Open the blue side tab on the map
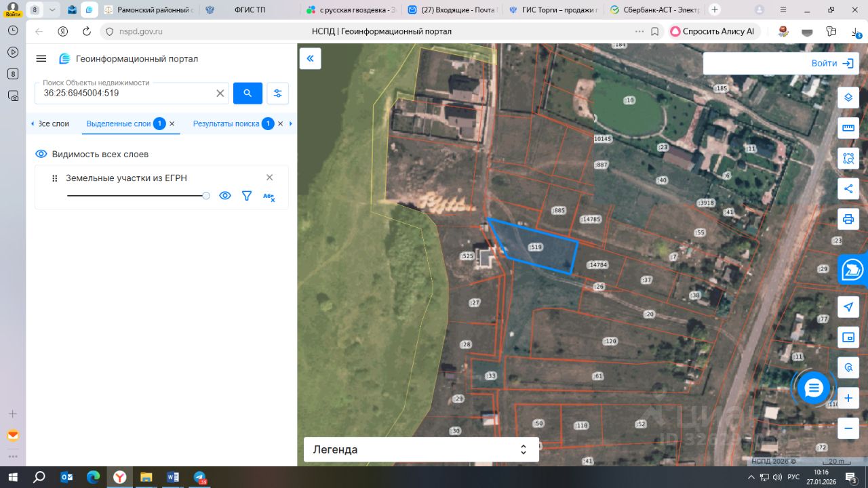868x488 pixels. pyautogui.click(x=853, y=270)
